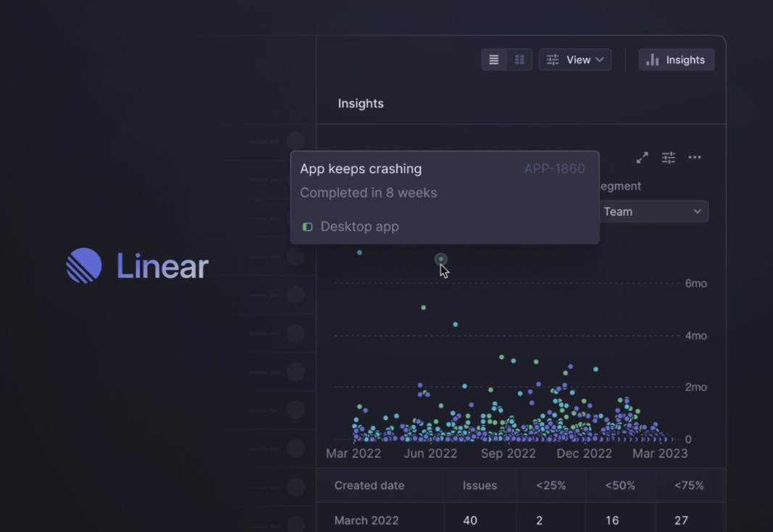Click the Issues column header
The width and height of the screenshot is (773, 532).
point(480,485)
